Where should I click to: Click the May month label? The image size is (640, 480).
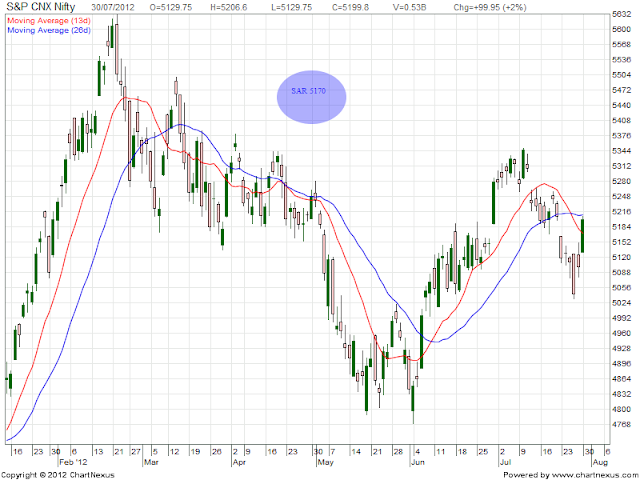click(326, 462)
